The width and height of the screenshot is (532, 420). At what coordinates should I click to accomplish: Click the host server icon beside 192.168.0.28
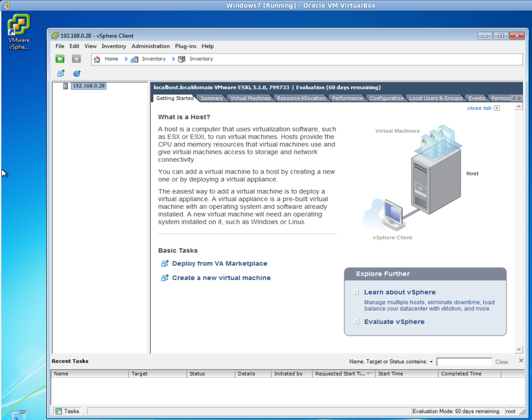pos(65,86)
